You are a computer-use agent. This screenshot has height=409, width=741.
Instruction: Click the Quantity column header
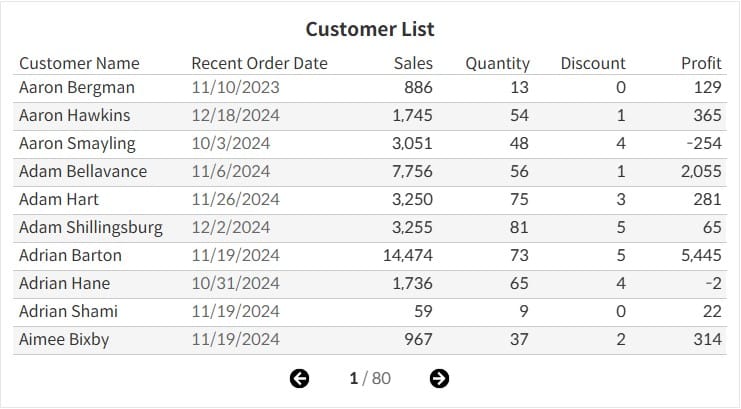pyautogui.click(x=497, y=63)
